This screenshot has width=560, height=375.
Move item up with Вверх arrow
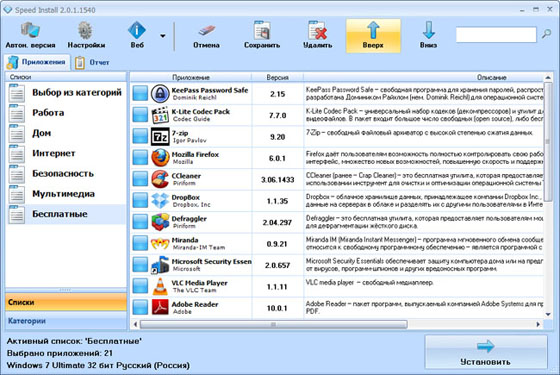click(373, 35)
